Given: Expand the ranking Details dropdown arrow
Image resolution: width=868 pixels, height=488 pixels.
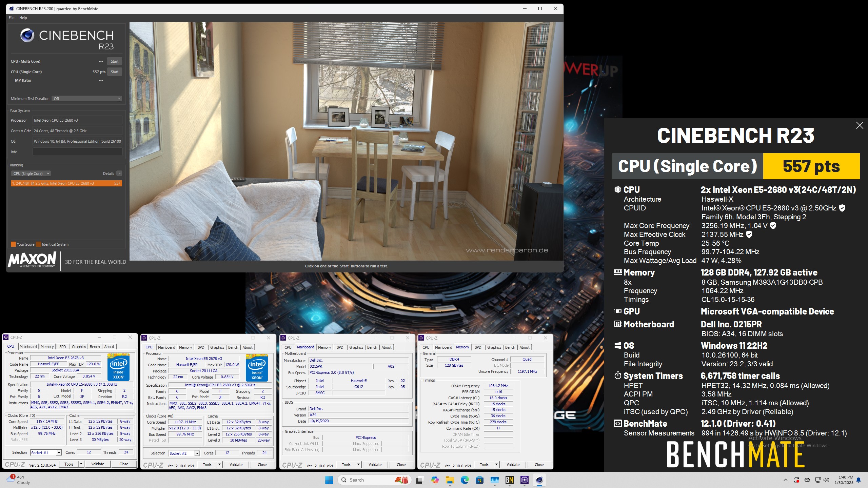Looking at the screenshot, I should 119,174.
